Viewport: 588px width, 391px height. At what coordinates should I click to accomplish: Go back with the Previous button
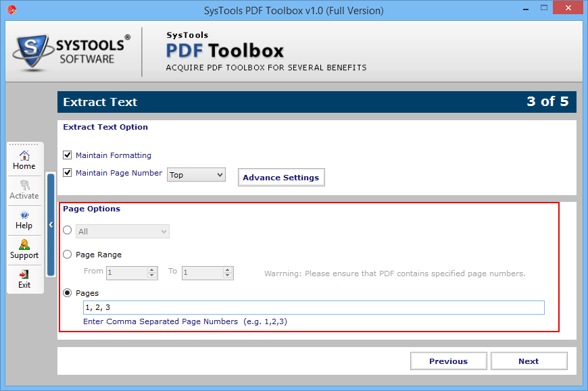(x=449, y=361)
